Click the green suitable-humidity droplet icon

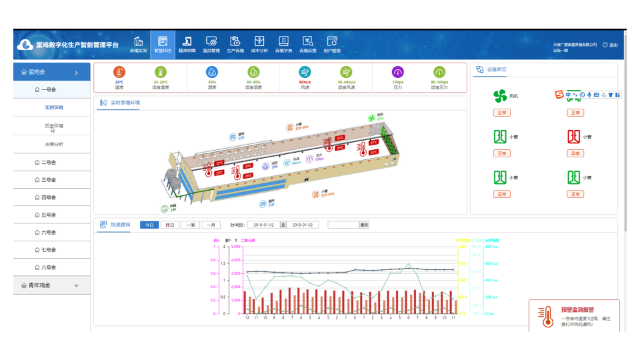(253, 72)
